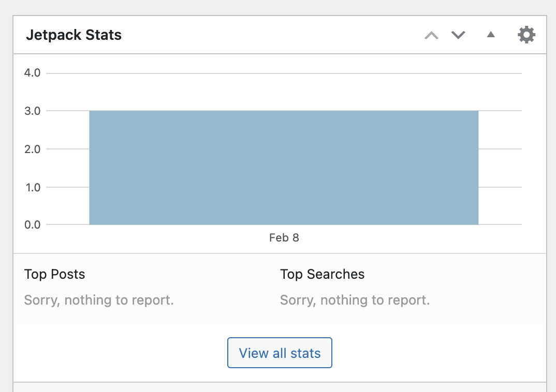The image size is (556, 392).
Task: Click the upward chevron in the widget header
Action: (x=431, y=36)
